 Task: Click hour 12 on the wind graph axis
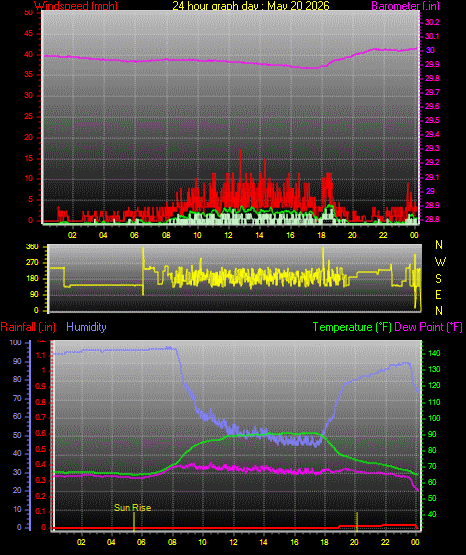click(x=228, y=235)
